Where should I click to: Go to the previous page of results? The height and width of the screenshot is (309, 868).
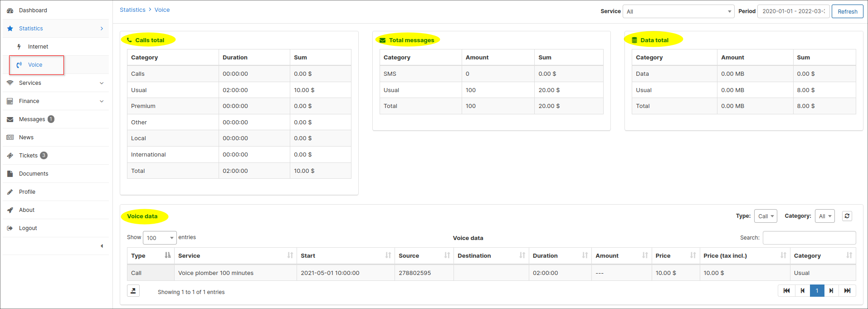pos(802,291)
